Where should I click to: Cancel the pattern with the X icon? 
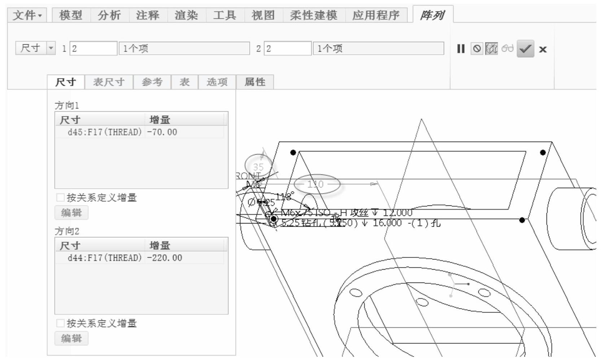(543, 49)
